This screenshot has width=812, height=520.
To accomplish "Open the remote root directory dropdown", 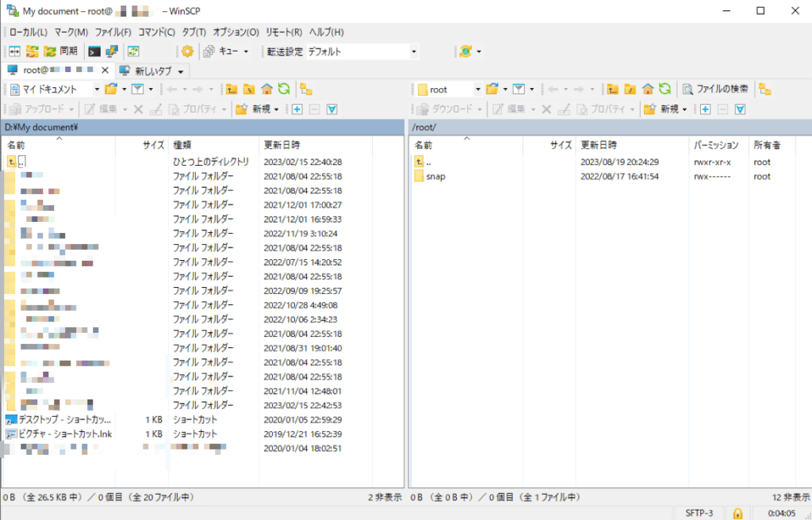I will pyautogui.click(x=477, y=90).
